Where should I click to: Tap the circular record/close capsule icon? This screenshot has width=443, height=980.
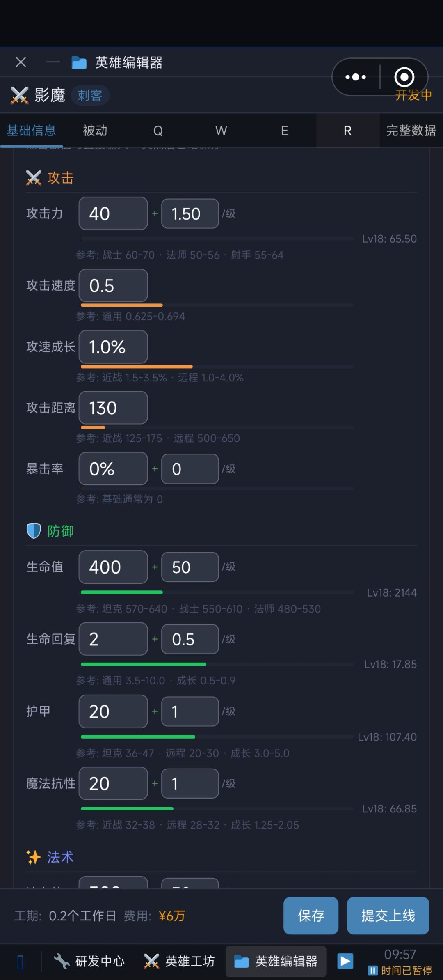click(x=404, y=77)
